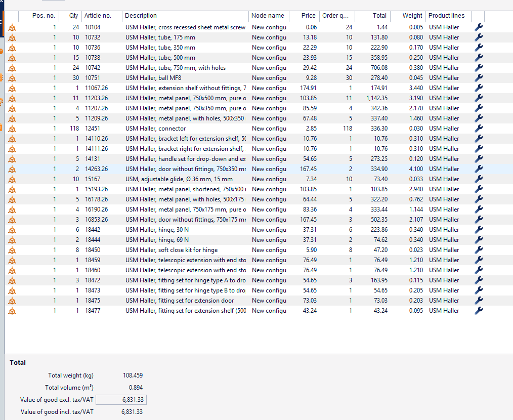
Task: Sort by the Description column header
Action: coord(185,16)
